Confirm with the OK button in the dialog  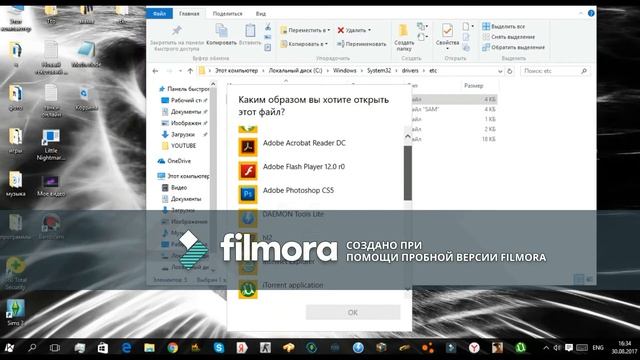point(353,312)
